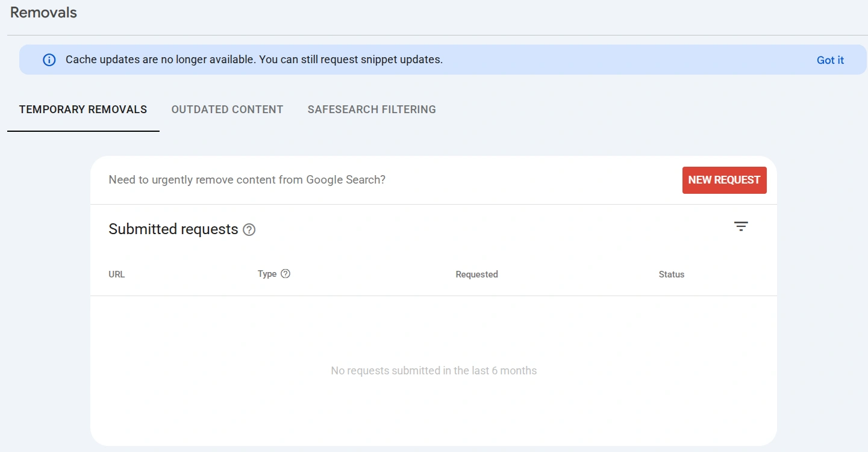Open help icon beside Submitted requests
Screen dimensions: 868x452
249,230
